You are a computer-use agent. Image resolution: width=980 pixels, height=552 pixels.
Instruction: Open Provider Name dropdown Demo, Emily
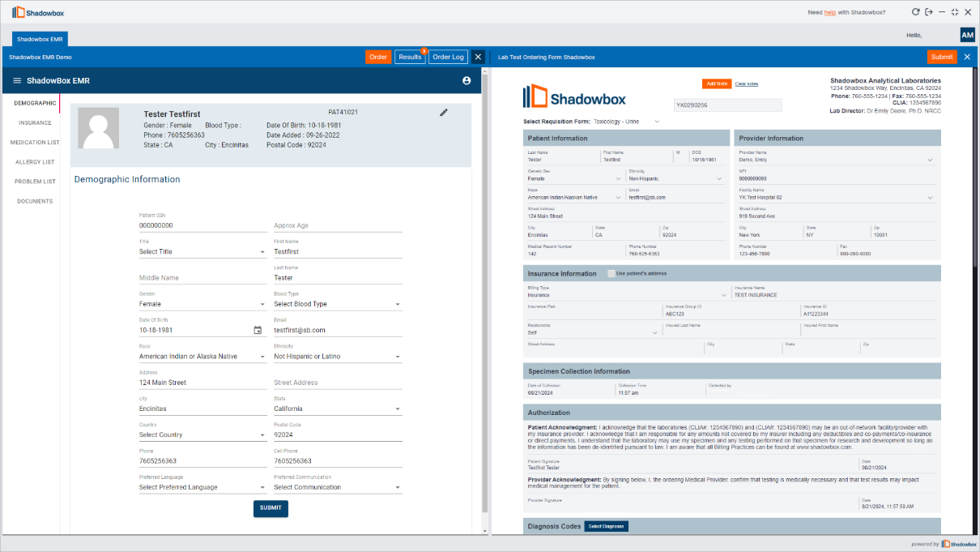click(836, 160)
